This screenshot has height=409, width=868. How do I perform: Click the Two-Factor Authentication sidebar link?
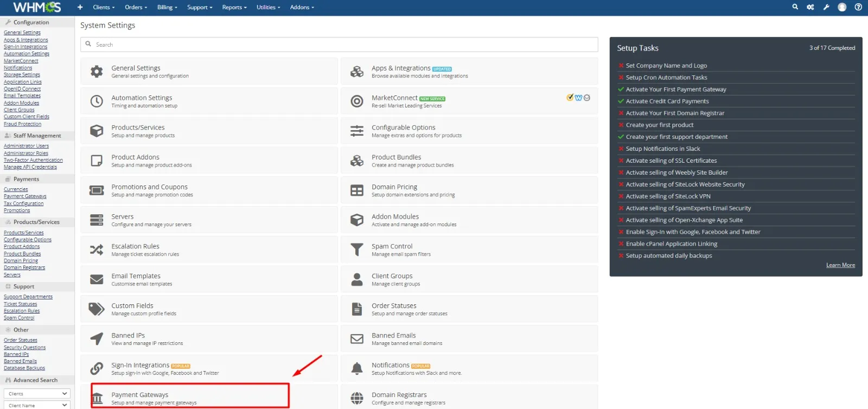coord(33,160)
